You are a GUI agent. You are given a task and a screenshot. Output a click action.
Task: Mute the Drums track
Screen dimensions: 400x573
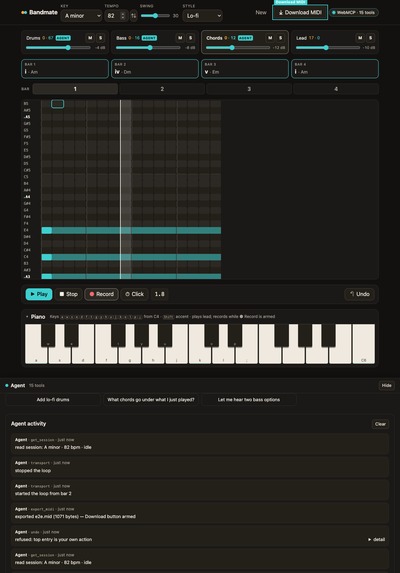point(90,38)
